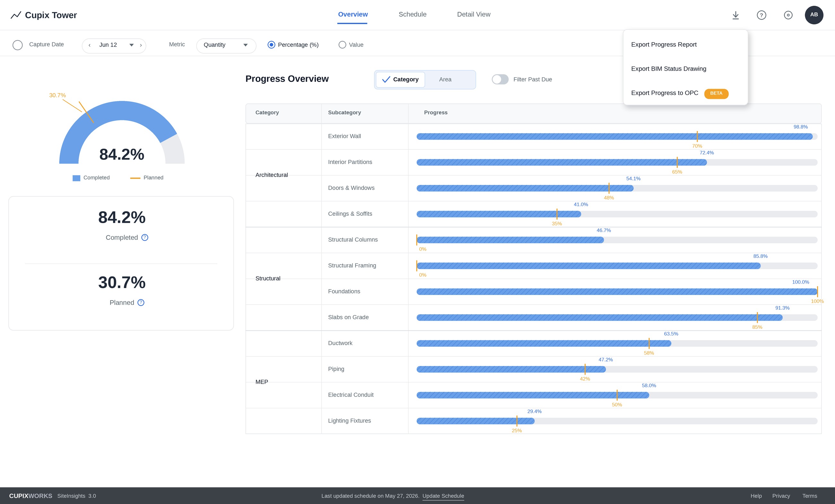This screenshot has width=835, height=504.
Task: Switch to the Overview tab
Action: point(353,14)
